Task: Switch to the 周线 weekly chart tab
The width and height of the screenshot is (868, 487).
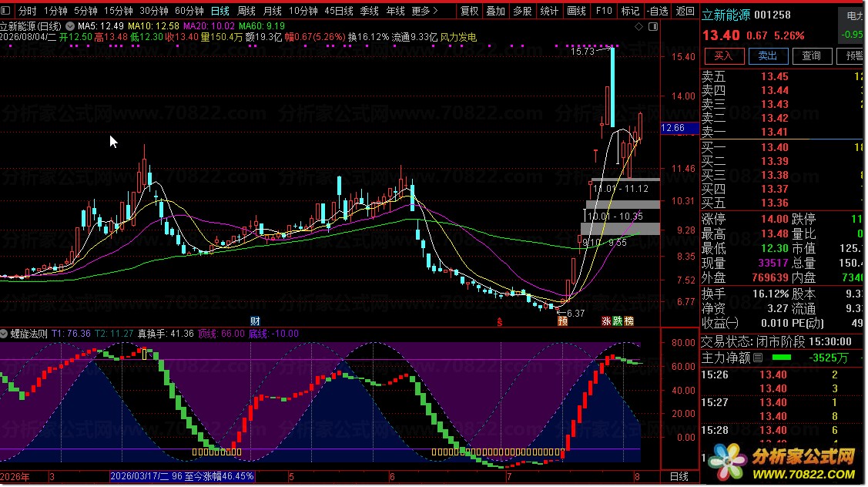Action: 246,11
